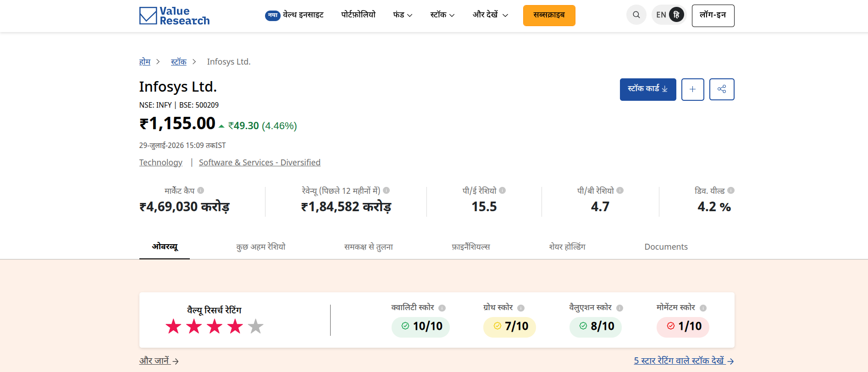This screenshot has height=372, width=868.
Task: Show info for ग्रोथ स्कोर
Action: [521, 308]
